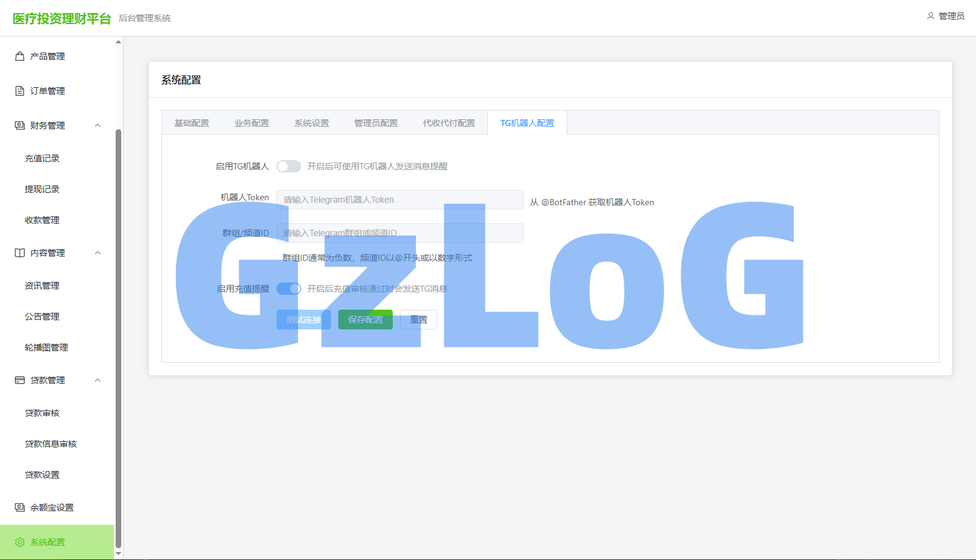
Task: Open 公告管理 menu item
Action: click(x=57, y=316)
